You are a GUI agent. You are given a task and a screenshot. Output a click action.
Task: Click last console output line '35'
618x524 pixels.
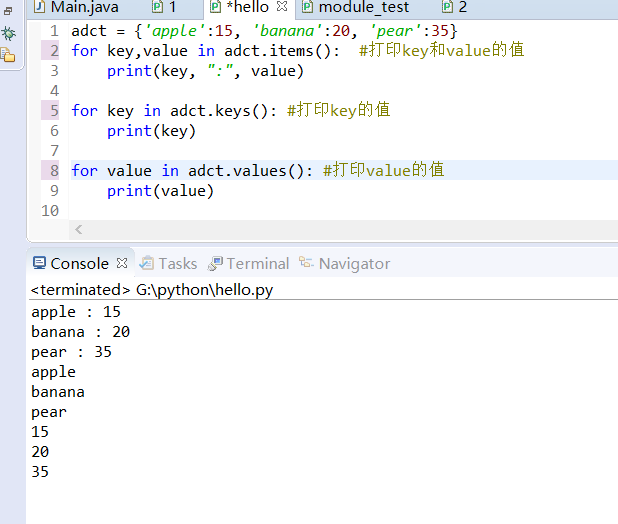point(40,472)
